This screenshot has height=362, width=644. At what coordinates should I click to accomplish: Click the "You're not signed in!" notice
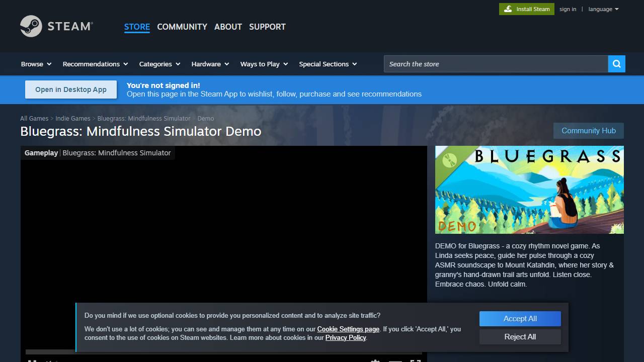[x=163, y=85]
